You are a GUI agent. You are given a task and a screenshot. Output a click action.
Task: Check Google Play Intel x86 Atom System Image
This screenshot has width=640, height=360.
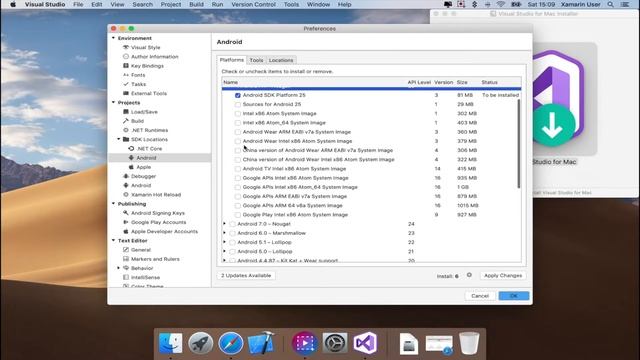[x=238, y=215]
